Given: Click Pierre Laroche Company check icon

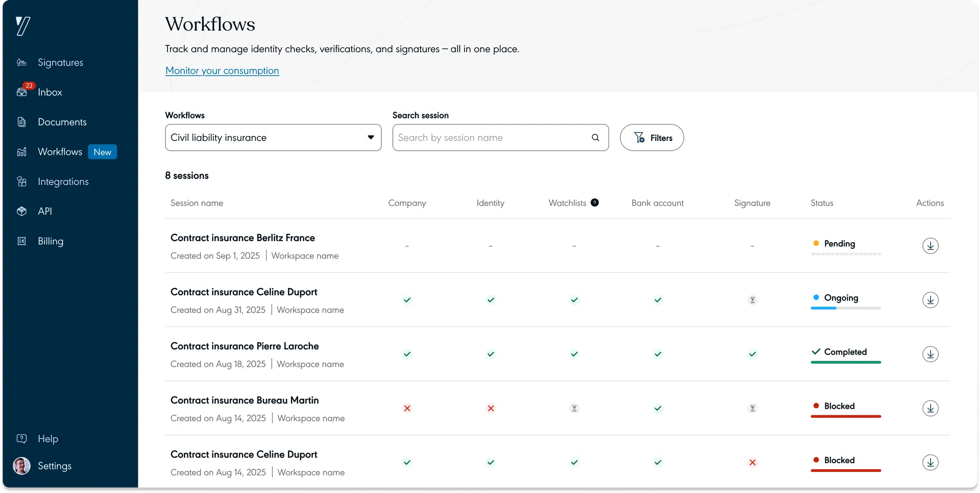Looking at the screenshot, I should tap(407, 354).
